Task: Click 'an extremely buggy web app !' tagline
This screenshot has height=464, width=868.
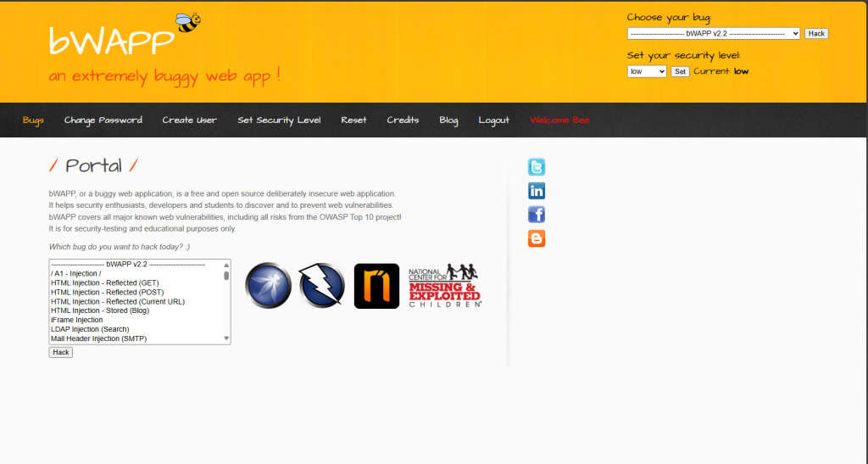Action: tap(164, 75)
